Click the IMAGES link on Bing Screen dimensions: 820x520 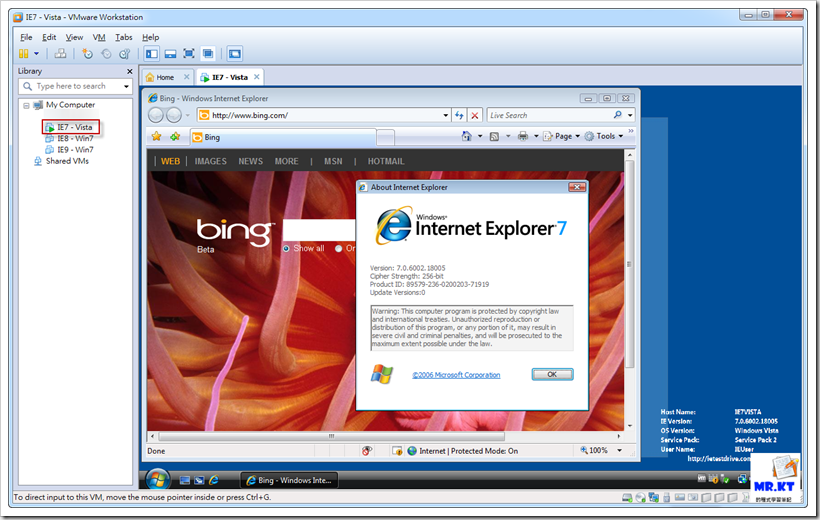pyautogui.click(x=210, y=161)
